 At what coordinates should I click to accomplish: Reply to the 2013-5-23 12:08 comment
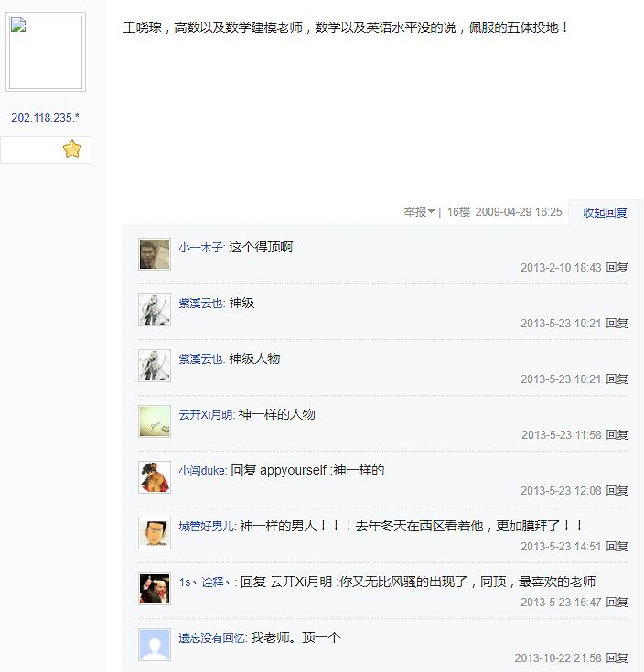click(x=617, y=490)
